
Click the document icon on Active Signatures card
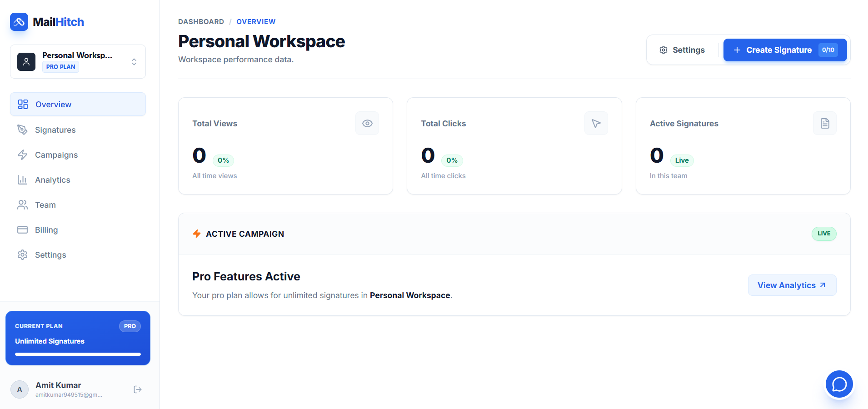click(824, 123)
